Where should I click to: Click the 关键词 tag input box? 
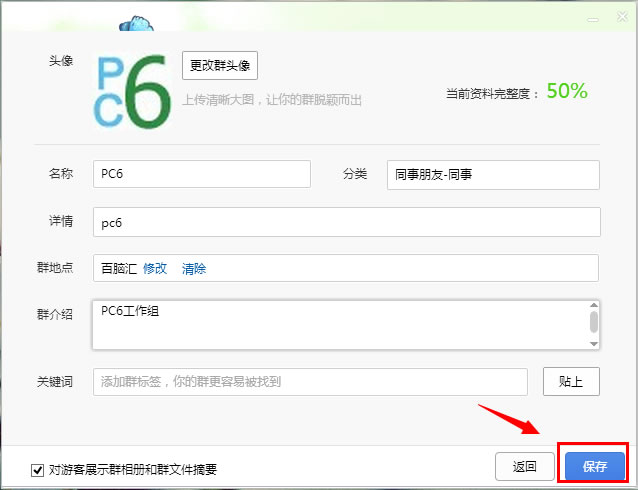(x=310, y=382)
